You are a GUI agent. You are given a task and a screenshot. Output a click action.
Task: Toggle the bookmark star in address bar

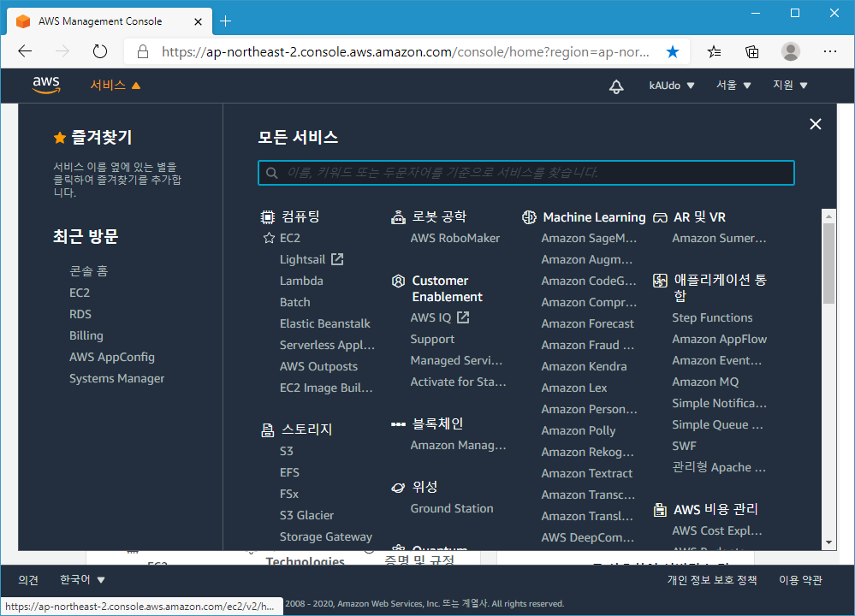point(673,52)
